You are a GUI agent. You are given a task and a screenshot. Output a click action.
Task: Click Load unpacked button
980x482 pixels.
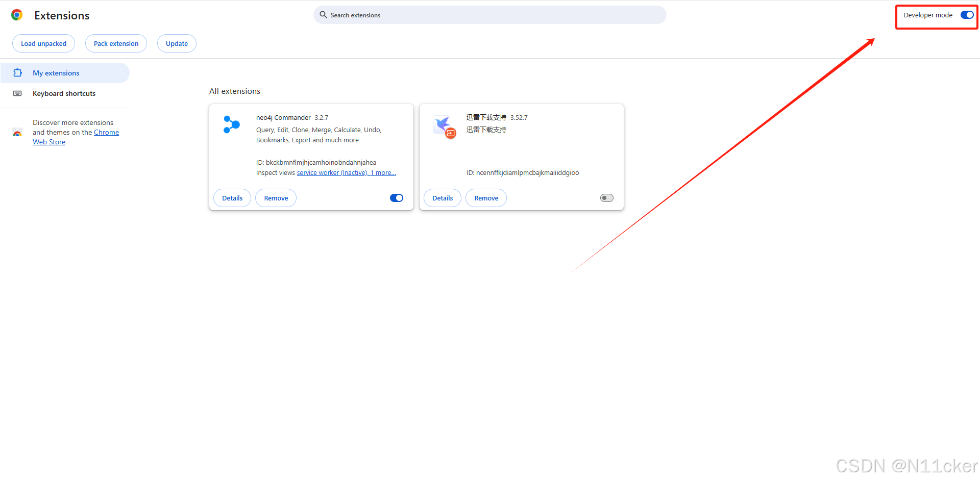click(x=43, y=43)
